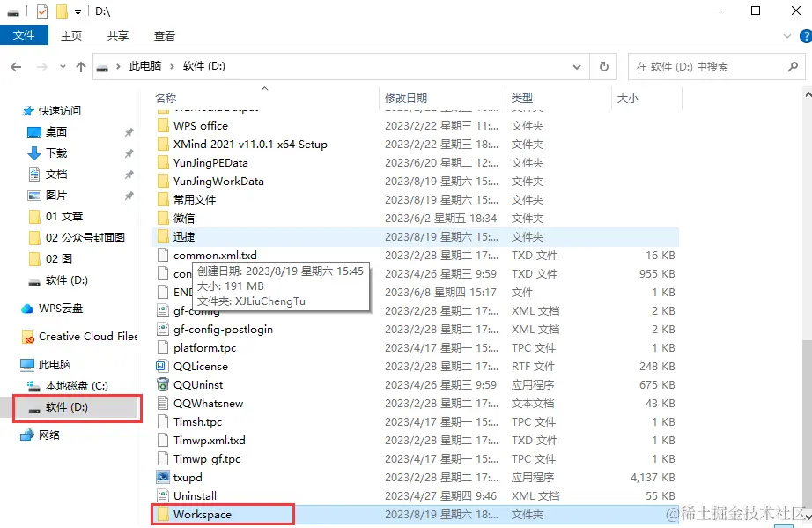Refresh the current folder view
Screen dimensions: 812x528
coord(604,67)
